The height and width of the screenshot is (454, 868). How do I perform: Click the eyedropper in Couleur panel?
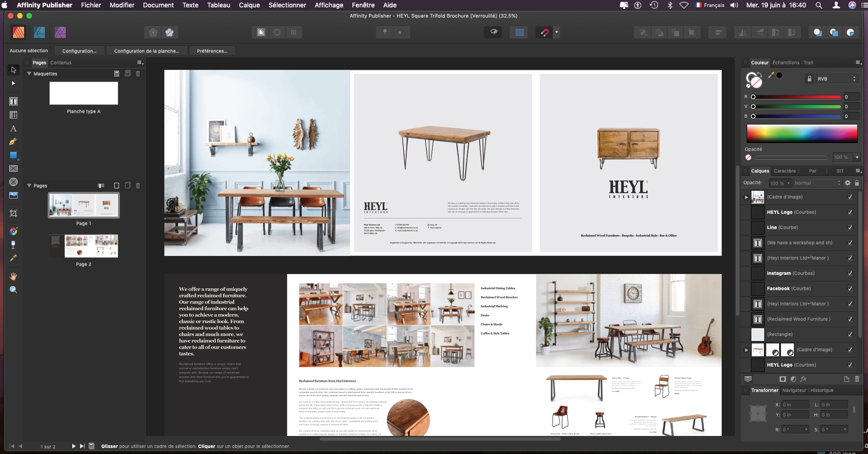coord(771,75)
